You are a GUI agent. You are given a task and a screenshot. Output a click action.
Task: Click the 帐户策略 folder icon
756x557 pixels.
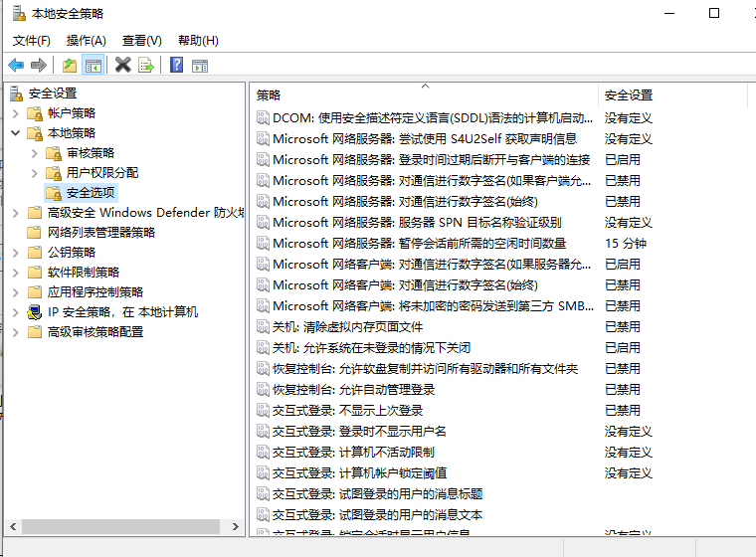coord(35,113)
